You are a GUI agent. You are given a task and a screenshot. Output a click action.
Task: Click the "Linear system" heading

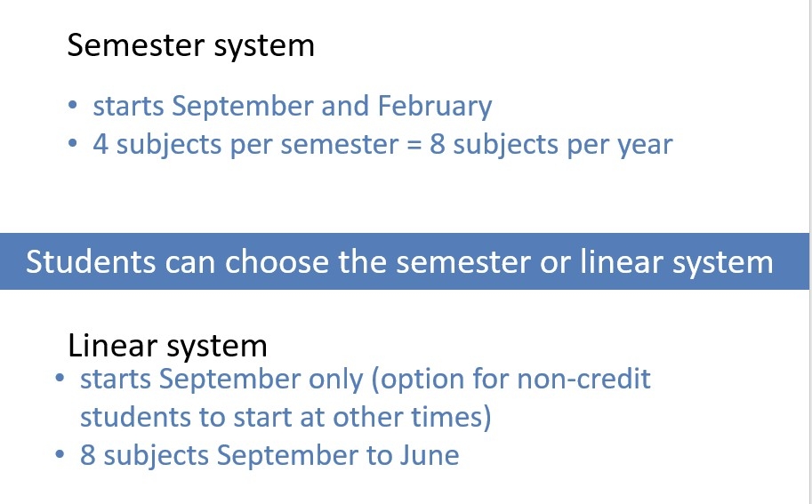point(167,346)
